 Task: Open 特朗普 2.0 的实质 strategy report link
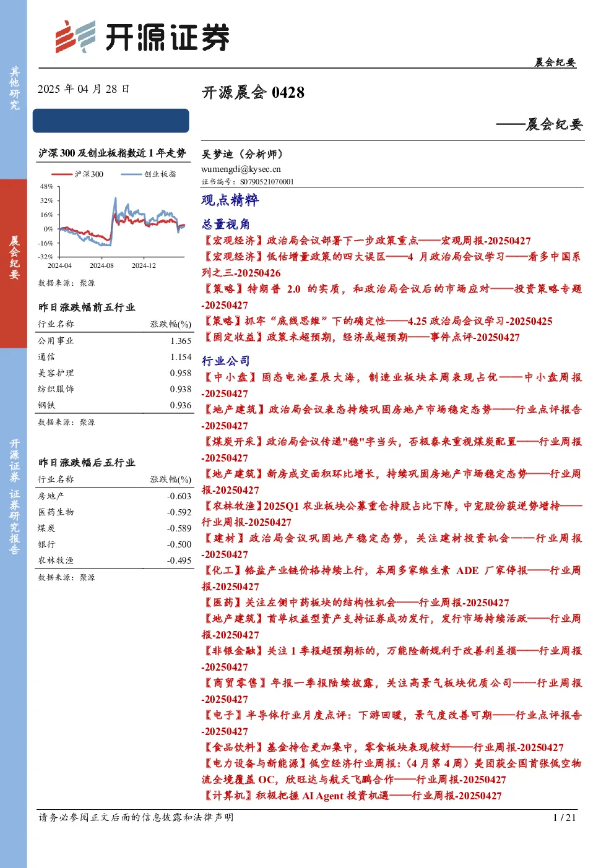tap(392, 297)
